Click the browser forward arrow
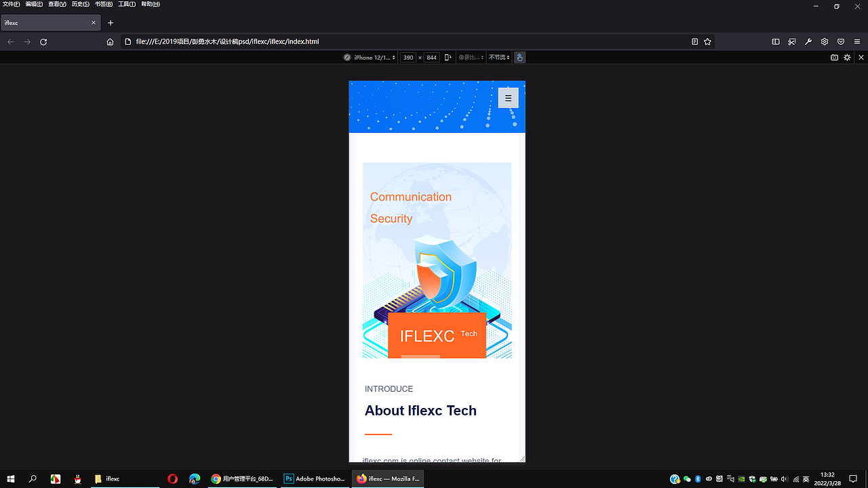868x488 pixels. (x=27, y=42)
